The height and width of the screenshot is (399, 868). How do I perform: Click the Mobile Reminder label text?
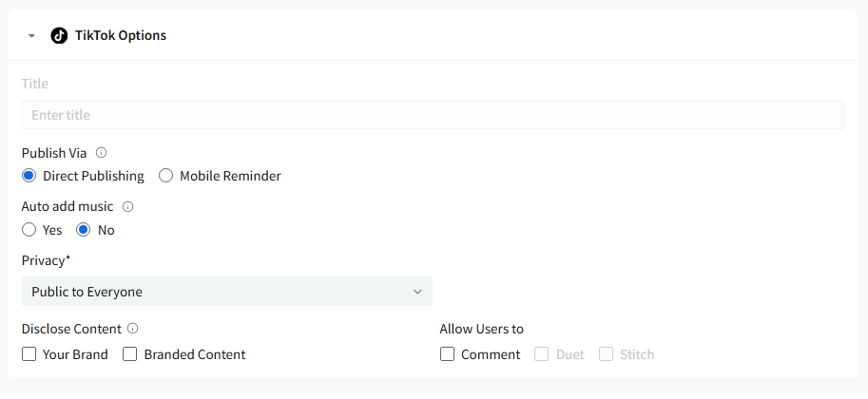tap(230, 176)
